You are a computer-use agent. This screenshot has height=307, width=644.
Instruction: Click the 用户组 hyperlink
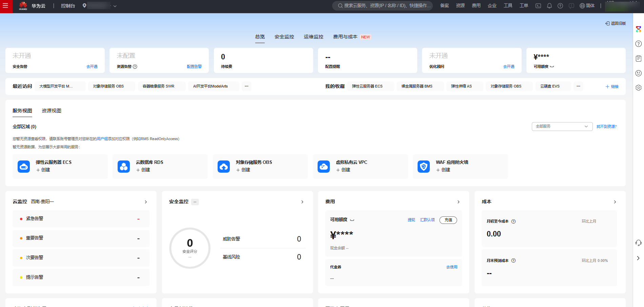pos(102,139)
